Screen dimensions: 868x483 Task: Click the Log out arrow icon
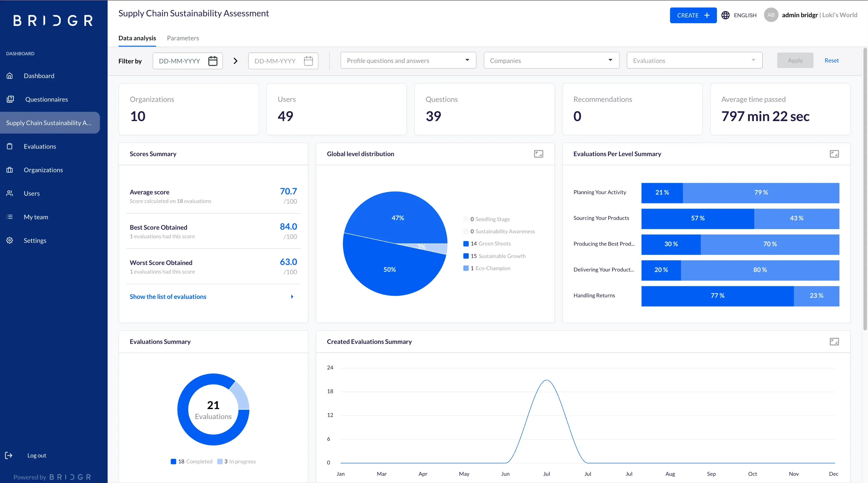click(9, 455)
